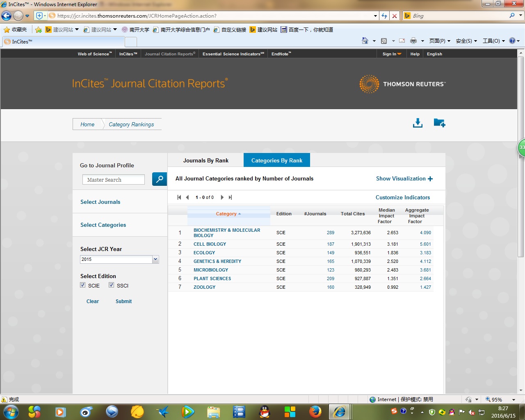The height and width of the screenshot is (420, 525).
Task: Click the print icon in IE toolbar
Action: (413, 41)
